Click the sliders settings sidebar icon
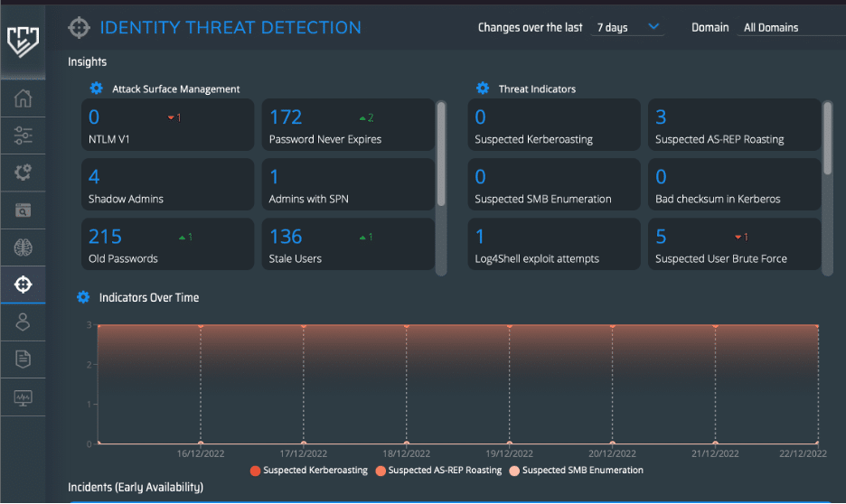Viewport: 846px width, 504px height. coord(23,135)
